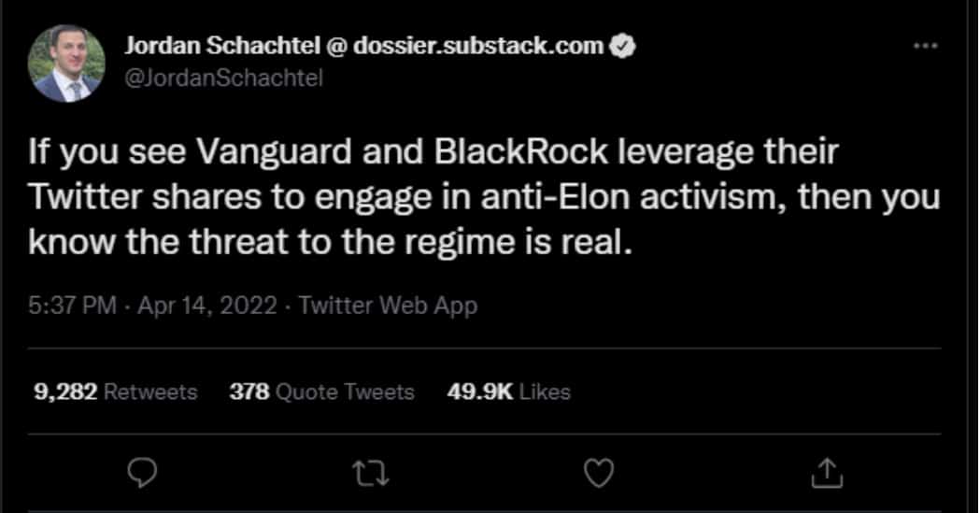This screenshot has height=513, width=980.
Task: Click the word Vanguard in the tweet
Action: pos(242,150)
